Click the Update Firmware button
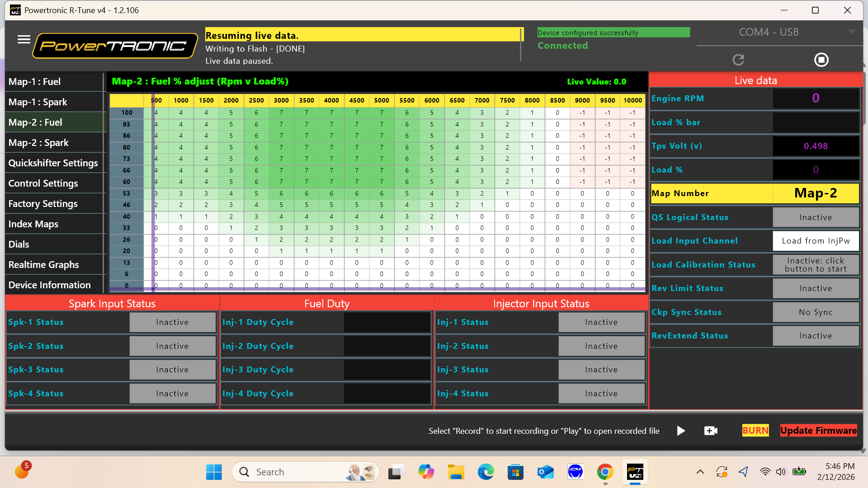The height and width of the screenshot is (488, 868). click(818, 431)
